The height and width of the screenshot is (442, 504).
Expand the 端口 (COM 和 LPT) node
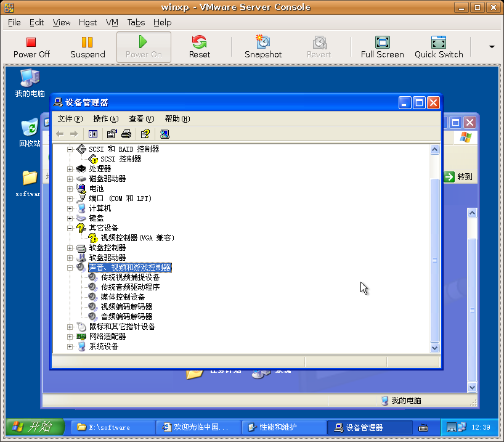(x=70, y=198)
